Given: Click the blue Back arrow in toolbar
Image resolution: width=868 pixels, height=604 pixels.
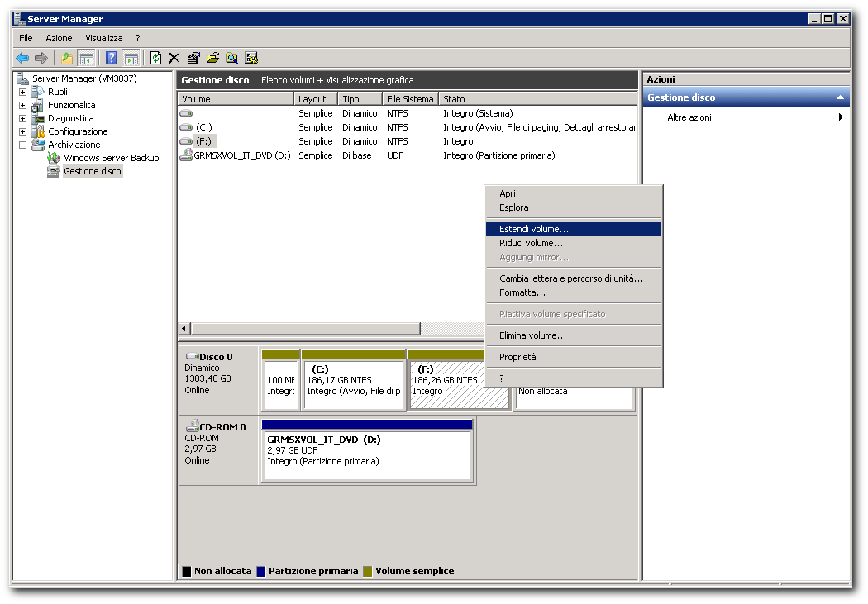Looking at the screenshot, I should click(x=22, y=58).
